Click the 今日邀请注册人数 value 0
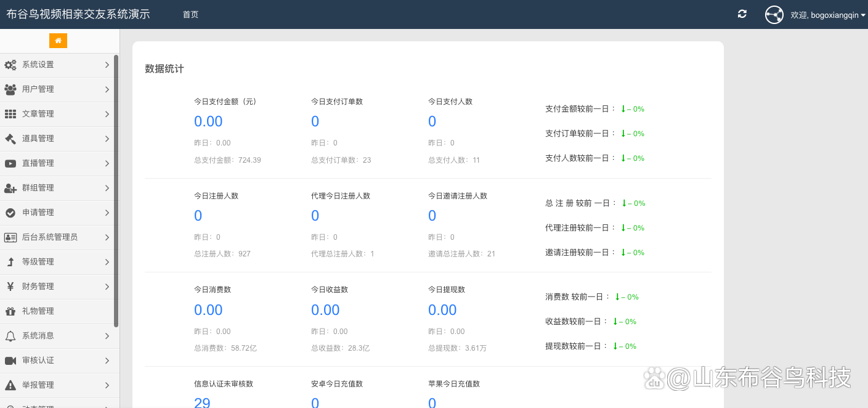Screen dimensions: 868x408 tap(432, 216)
